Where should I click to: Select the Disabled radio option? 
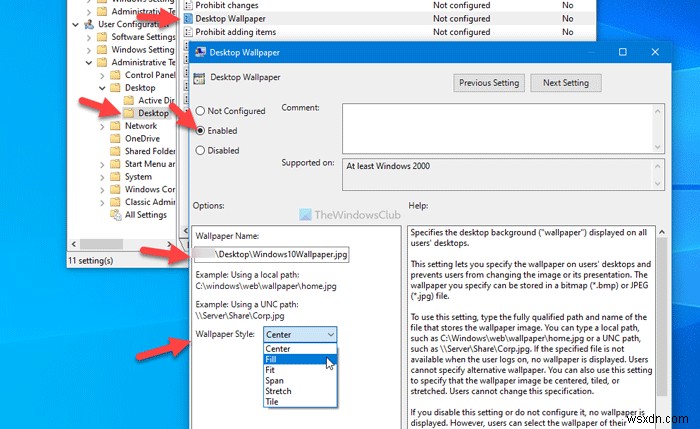click(x=200, y=150)
